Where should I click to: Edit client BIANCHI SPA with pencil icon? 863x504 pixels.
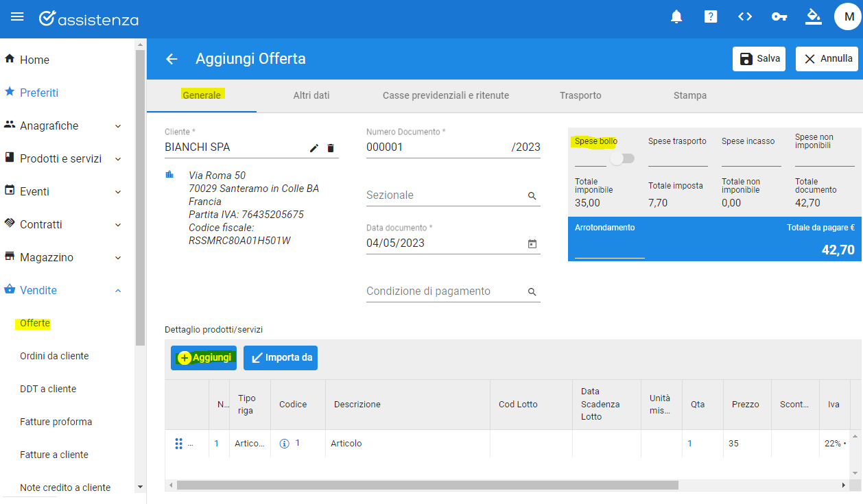[x=314, y=147]
